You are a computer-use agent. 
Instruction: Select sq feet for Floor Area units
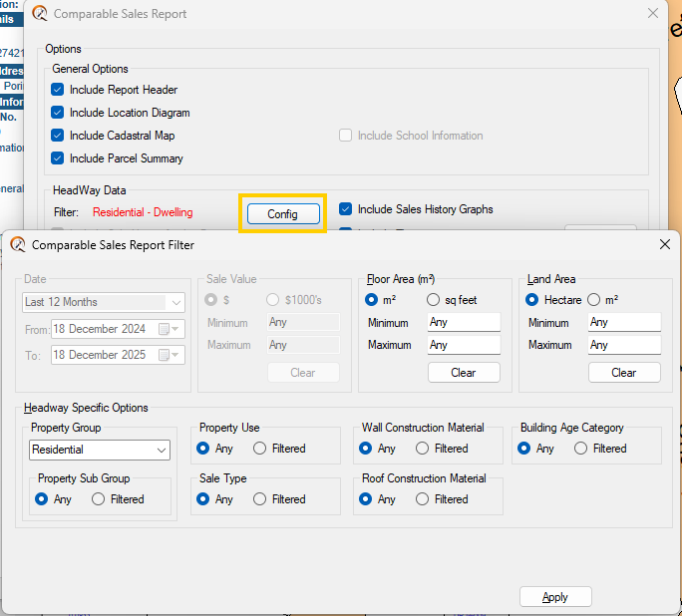click(434, 300)
